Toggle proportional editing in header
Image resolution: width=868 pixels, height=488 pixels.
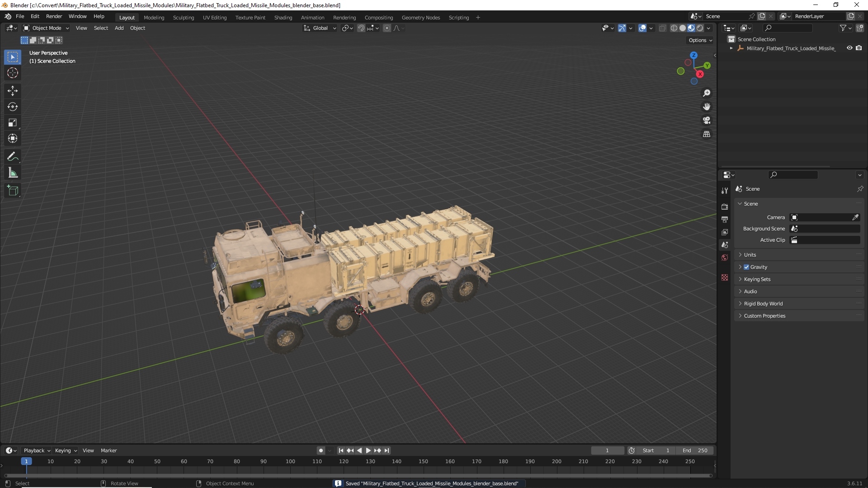(x=387, y=28)
